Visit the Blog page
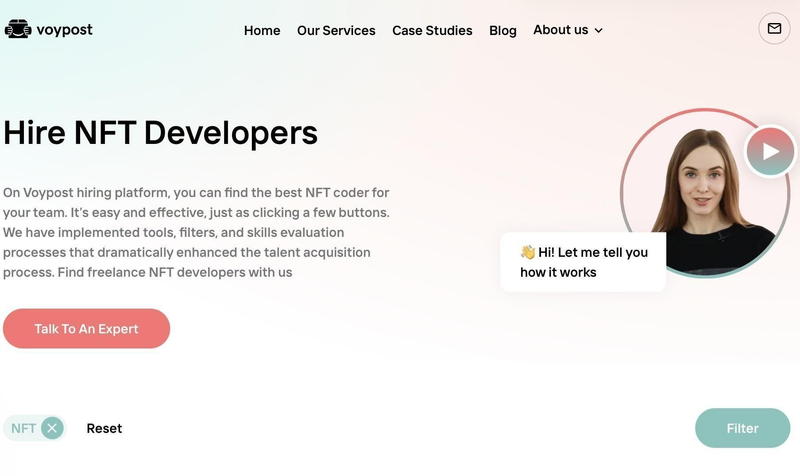The width and height of the screenshot is (800, 476). click(503, 31)
